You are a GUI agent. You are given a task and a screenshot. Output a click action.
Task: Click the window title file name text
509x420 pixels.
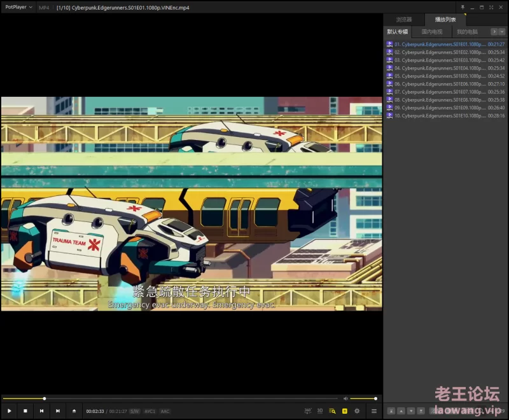pyautogui.click(x=123, y=8)
